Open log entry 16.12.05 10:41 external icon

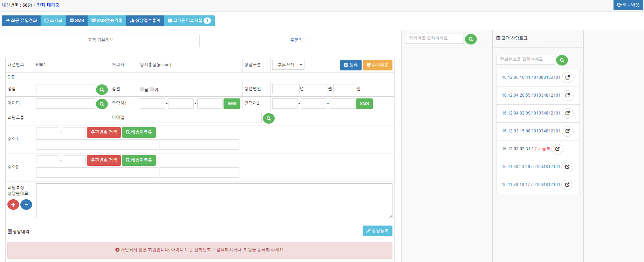567,77
